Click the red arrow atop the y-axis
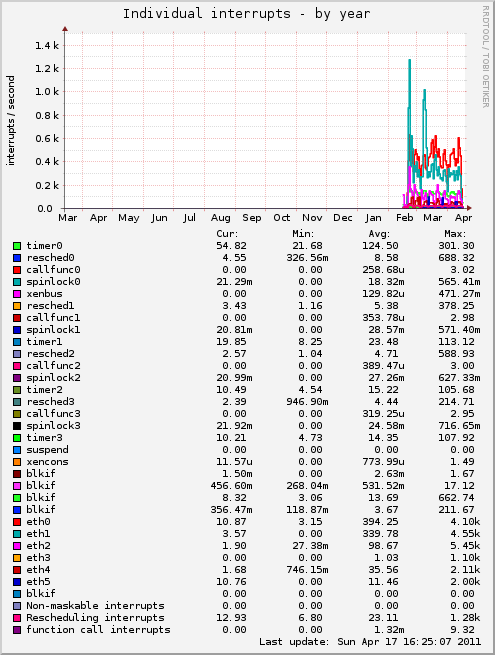 coord(65,29)
